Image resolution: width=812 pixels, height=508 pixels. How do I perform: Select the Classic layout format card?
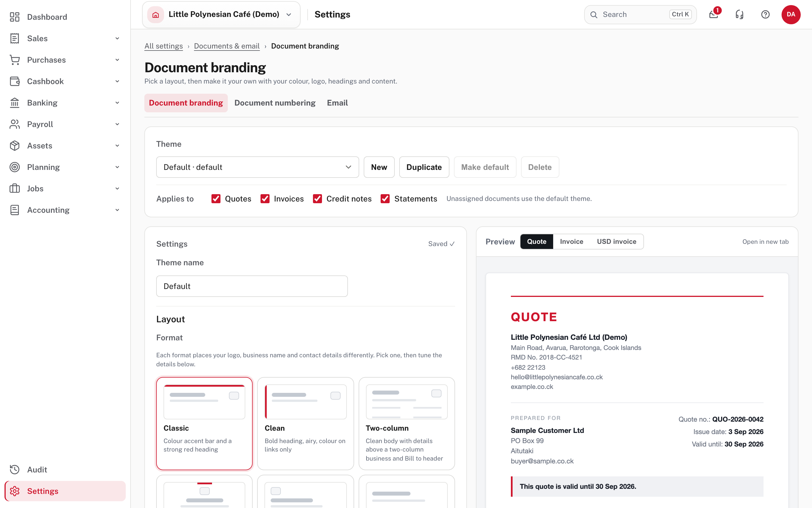coord(204,423)
